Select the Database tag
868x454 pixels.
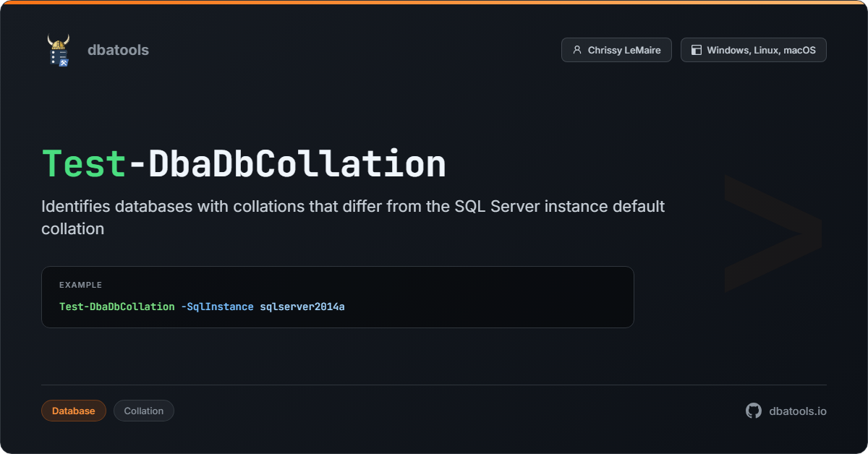pos(74,411)
